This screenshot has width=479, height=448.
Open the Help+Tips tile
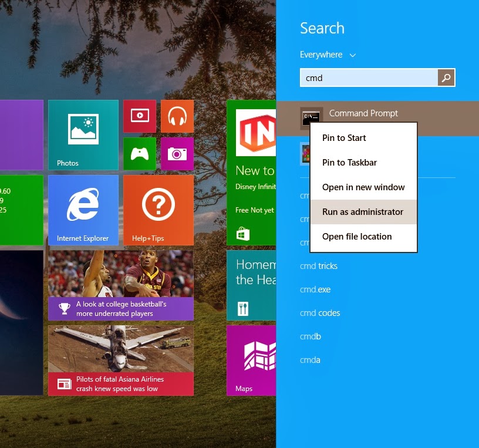[x=158, y=210]
